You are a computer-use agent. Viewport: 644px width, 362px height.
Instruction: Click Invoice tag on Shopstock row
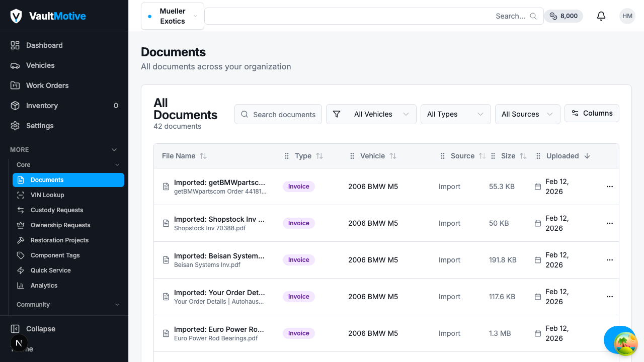click(299, 223)
